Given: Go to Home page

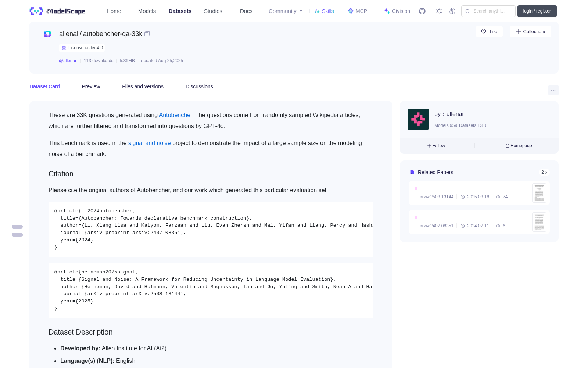Looking at the screenshot, I should tap(114, 11).
